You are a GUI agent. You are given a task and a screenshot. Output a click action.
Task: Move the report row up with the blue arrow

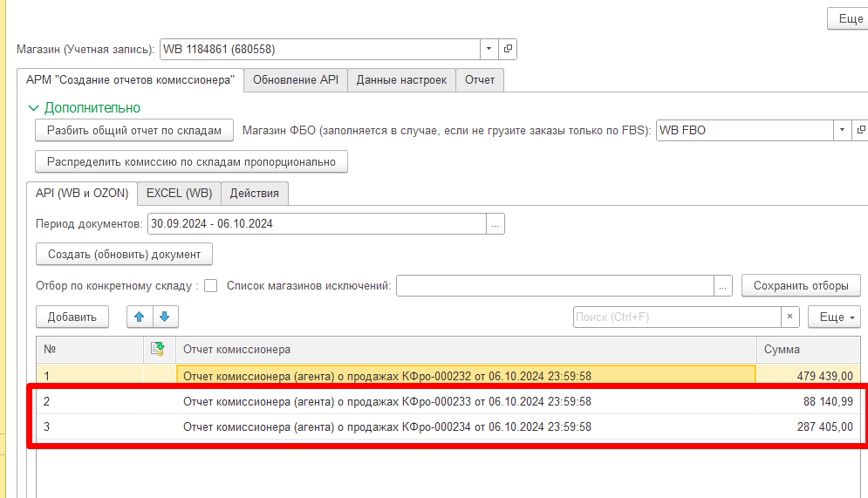[x=140, y=317]
